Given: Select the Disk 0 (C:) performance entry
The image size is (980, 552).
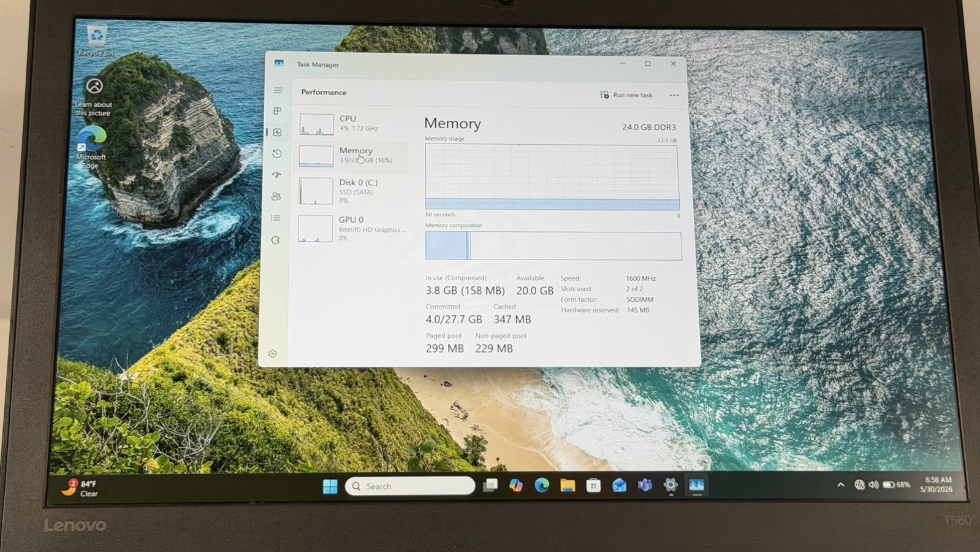Looking at the screenshot, I should (x=351, y=191).
